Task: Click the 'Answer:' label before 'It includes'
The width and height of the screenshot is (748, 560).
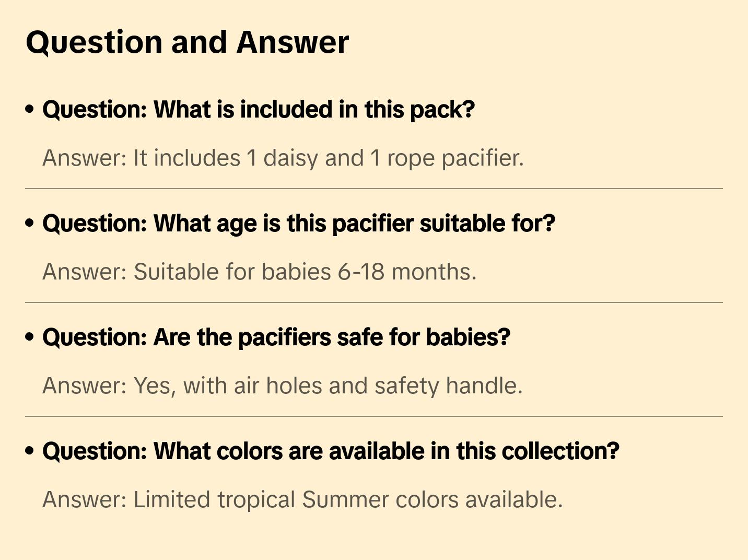Action: 85,158
